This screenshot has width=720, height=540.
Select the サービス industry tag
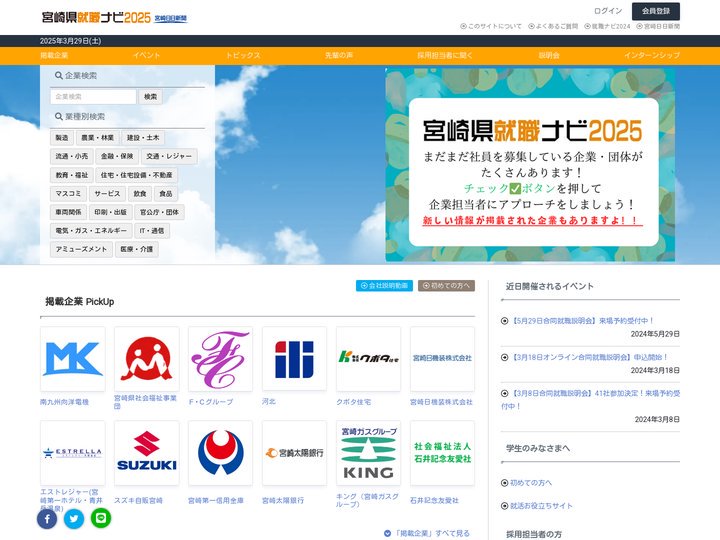107,194
